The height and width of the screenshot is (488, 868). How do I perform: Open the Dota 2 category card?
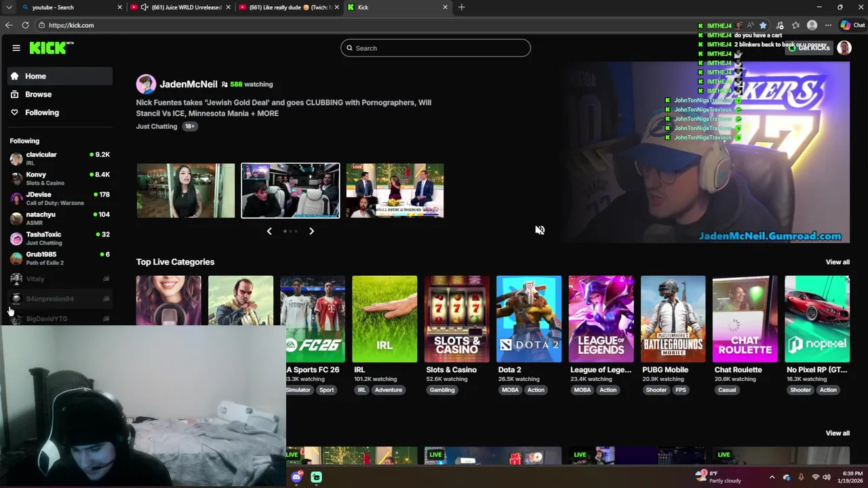click(529, 319)
